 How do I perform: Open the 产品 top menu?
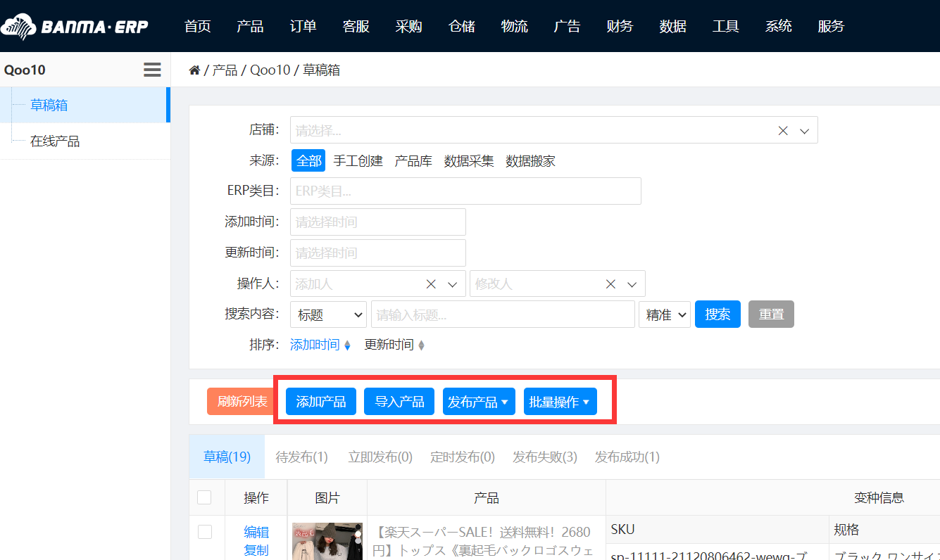(x=251, y=27)
